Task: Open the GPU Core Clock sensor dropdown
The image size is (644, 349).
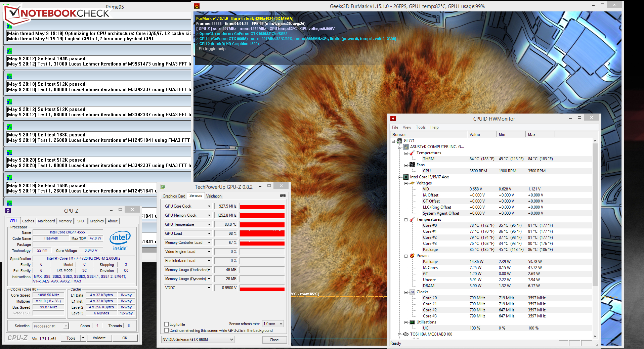Action: coord(209,206)
